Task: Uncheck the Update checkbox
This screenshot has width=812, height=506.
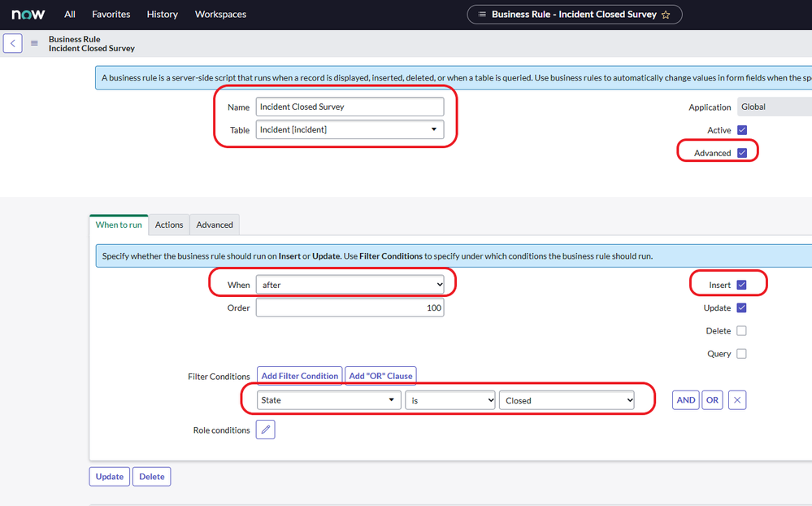Action: pyautogui.click(x=741, y=308)
